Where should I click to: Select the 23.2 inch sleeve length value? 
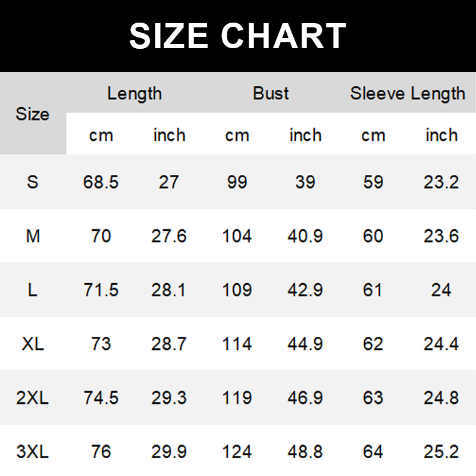tap(441, 181)
